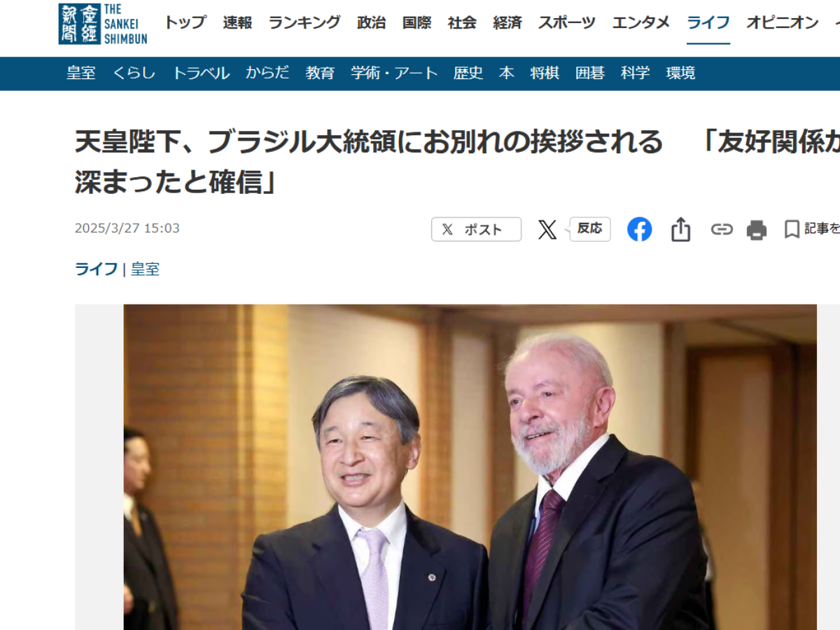Open the article photo of handshake
This screenshot has height=630, width=840.
(470, 467)
